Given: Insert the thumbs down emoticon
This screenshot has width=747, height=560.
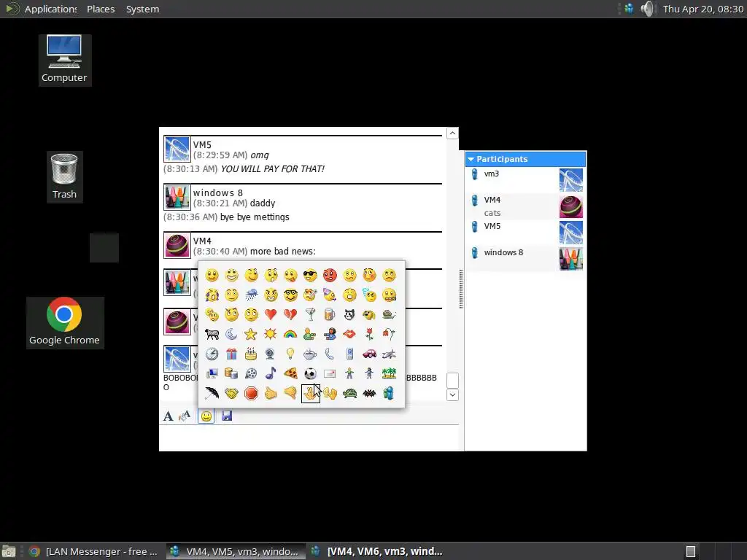Looking at the screenshot, I should pos(290,393).
